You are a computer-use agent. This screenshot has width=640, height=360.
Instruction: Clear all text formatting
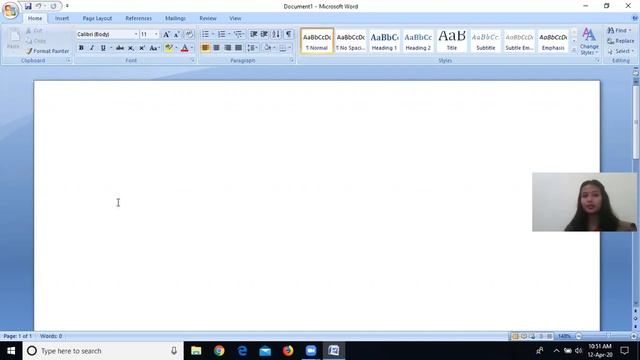point(189,35)
